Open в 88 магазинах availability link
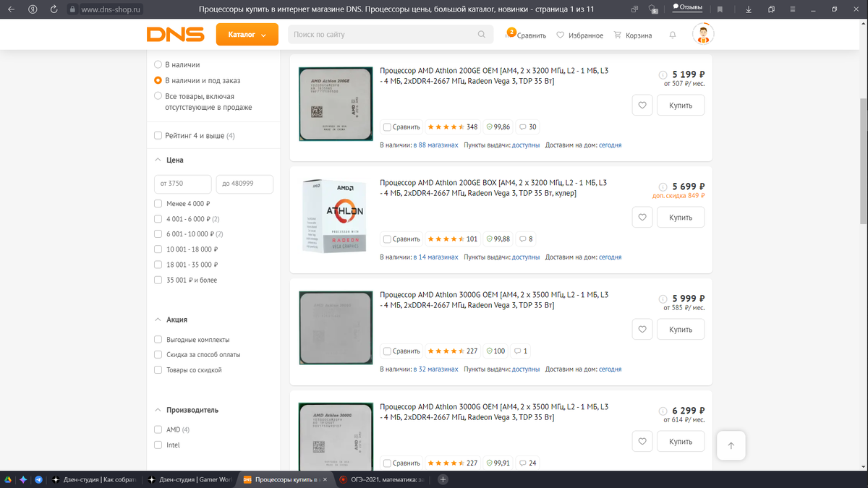The image size is (868, 488). point(436,145)
